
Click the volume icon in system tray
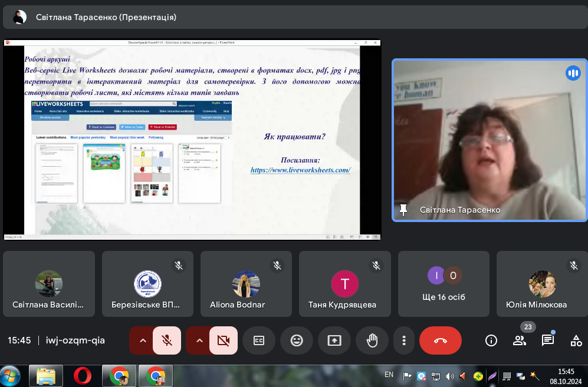tap(450, 376)
